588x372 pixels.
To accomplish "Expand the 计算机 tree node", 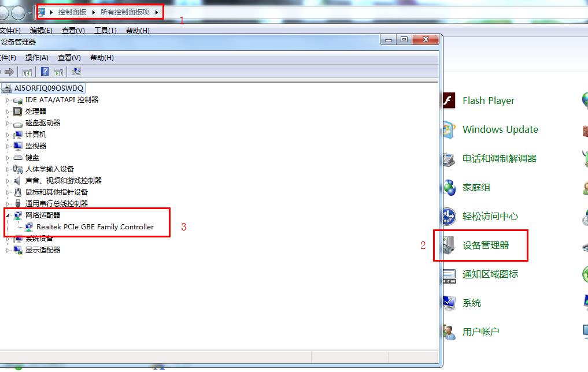I will click(8, 135).
